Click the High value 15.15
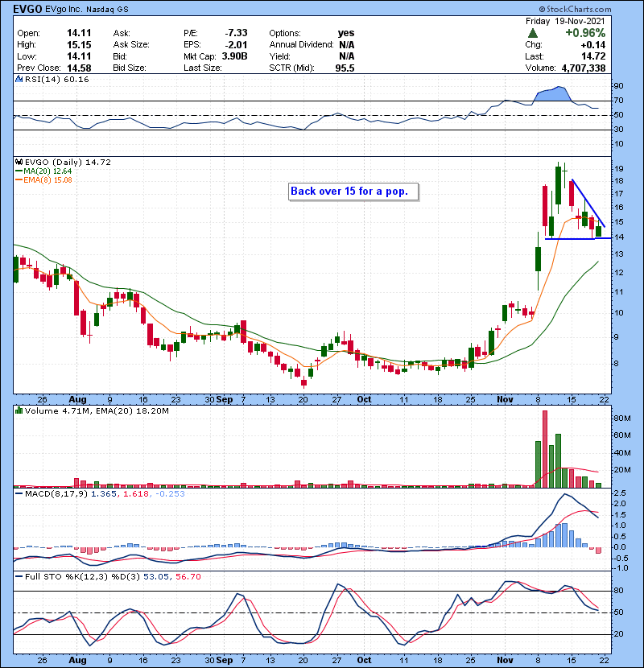 coord(79,45)
